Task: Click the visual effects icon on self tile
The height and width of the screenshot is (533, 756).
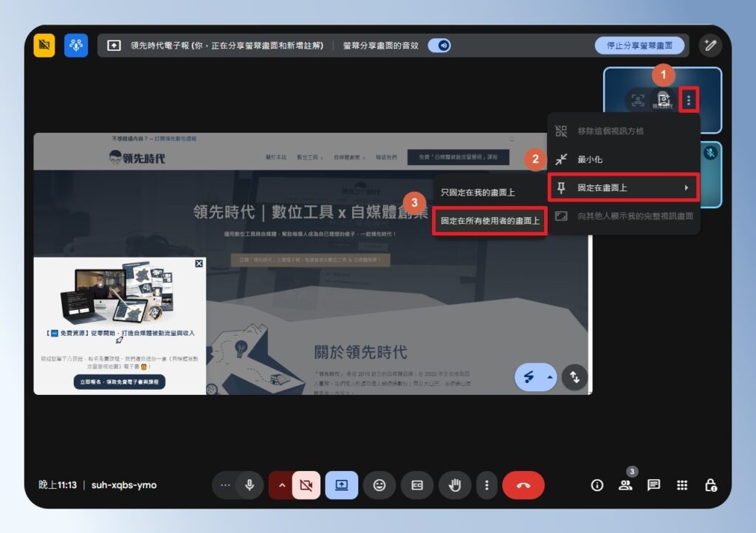Action: tap(664, 99)
